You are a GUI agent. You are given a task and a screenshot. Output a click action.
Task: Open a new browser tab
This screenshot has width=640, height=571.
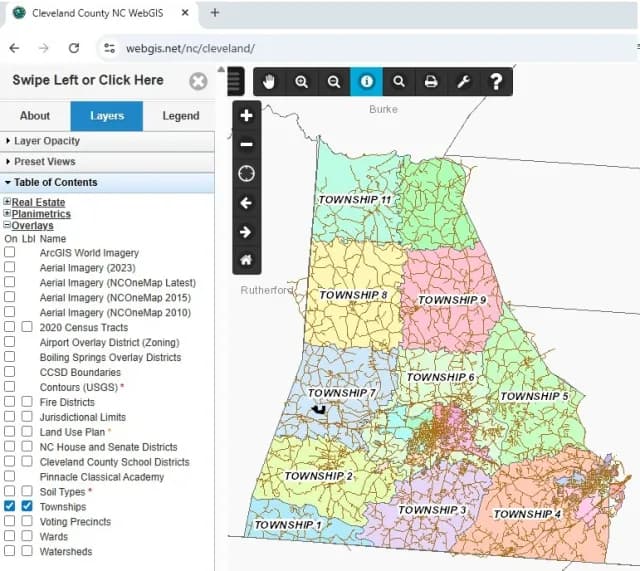click(x=215, y=13)
